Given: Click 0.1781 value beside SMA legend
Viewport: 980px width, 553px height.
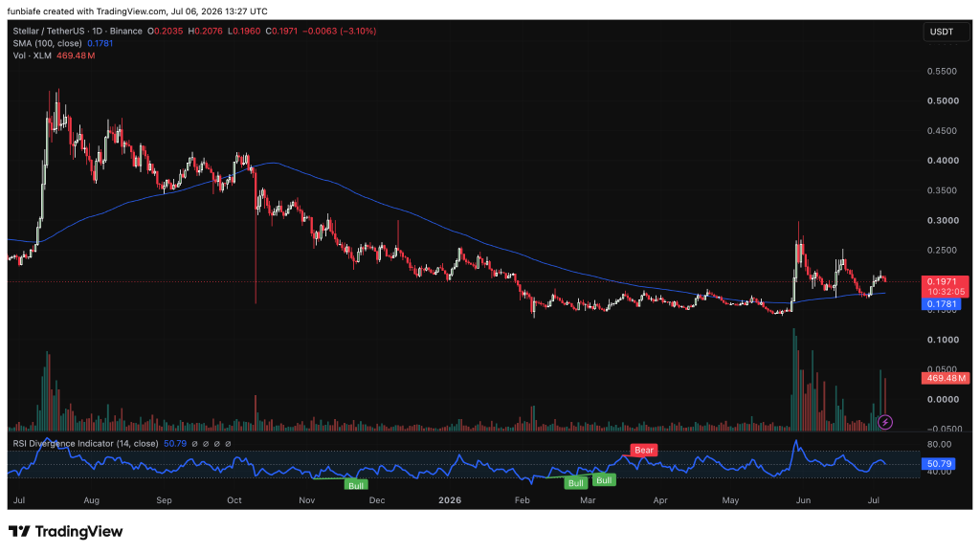Looking at the screenshot, I should pos(100,43).
